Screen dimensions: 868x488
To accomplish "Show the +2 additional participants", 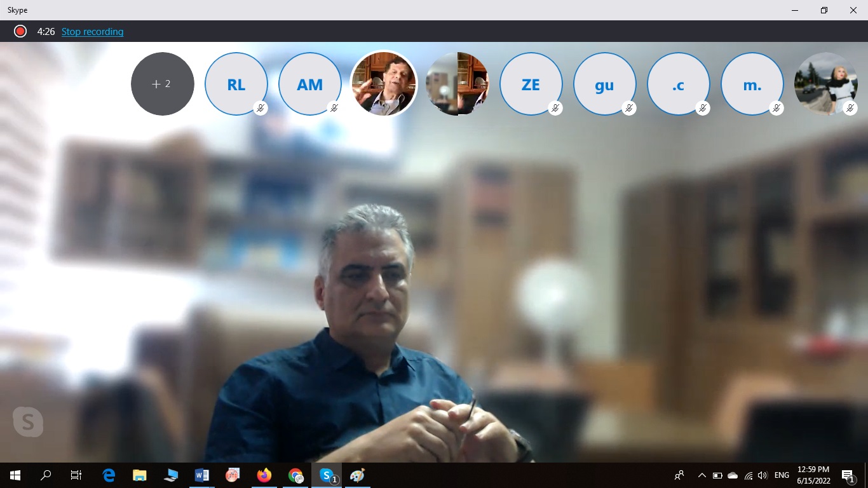I will pyautogui.click(x=163, y=84).
